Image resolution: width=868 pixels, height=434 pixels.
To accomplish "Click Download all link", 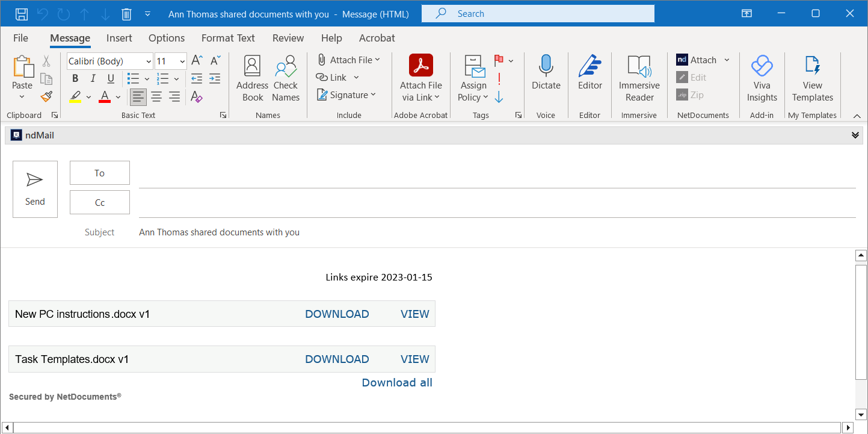I will [x=396, y=382].
